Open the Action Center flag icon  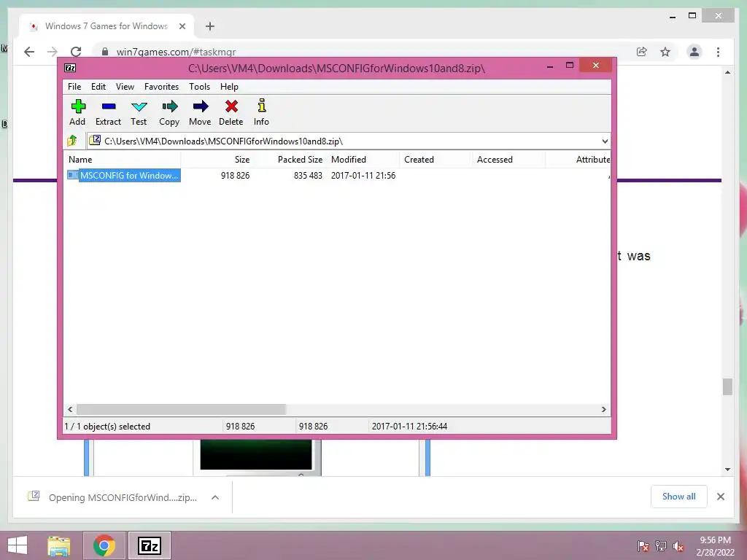[x=643, y=546]
